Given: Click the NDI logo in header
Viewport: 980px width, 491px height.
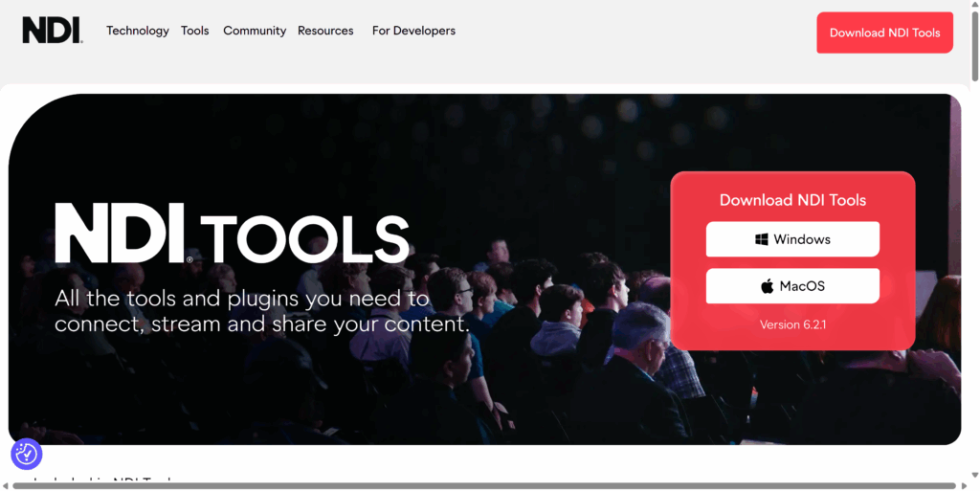Looking at the screenshot, I should [x=53, y=30].
